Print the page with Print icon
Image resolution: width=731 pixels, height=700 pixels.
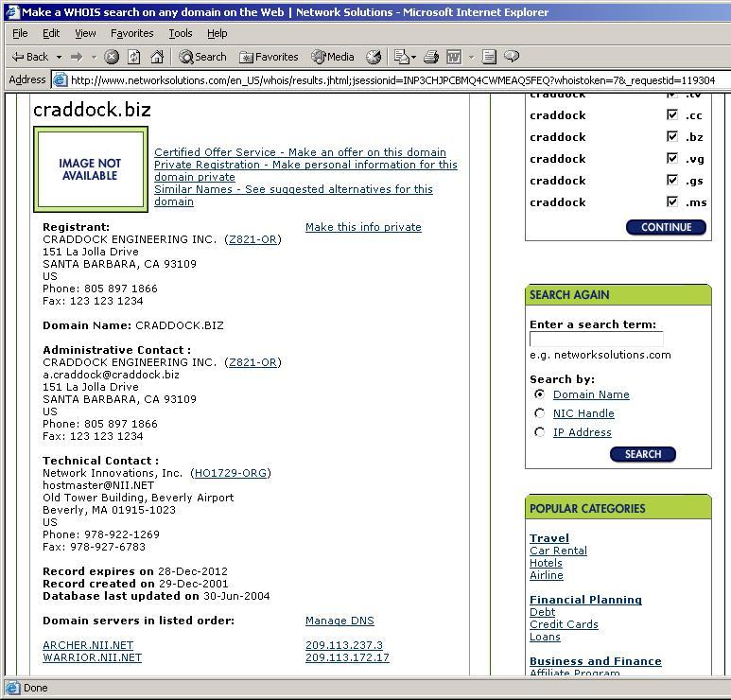point(431,57)
